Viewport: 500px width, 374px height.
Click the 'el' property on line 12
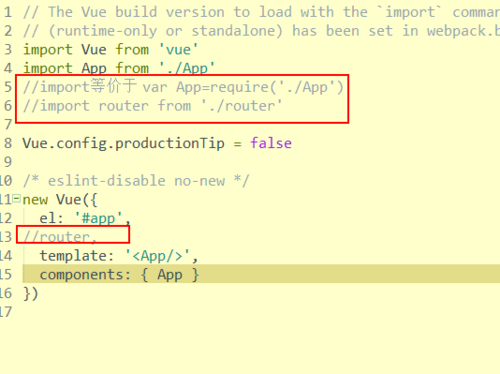(48, 218)
